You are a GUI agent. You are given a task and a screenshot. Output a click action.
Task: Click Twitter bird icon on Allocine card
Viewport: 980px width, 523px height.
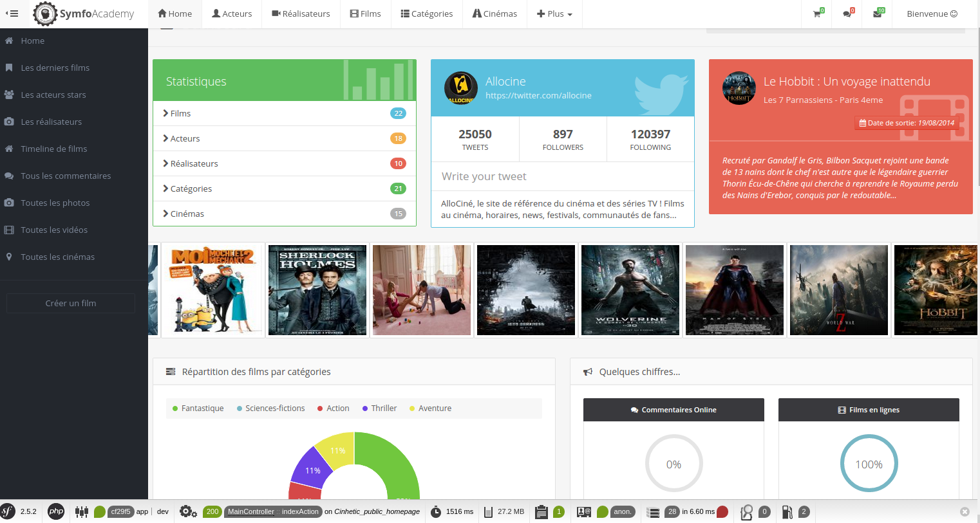tap(661, 94)
